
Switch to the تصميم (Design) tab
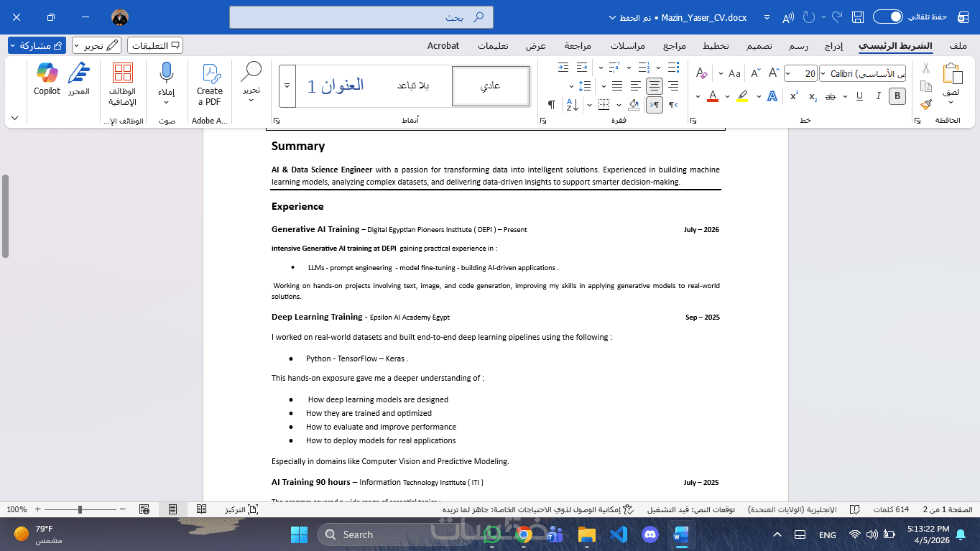click(x=759, y=45)
